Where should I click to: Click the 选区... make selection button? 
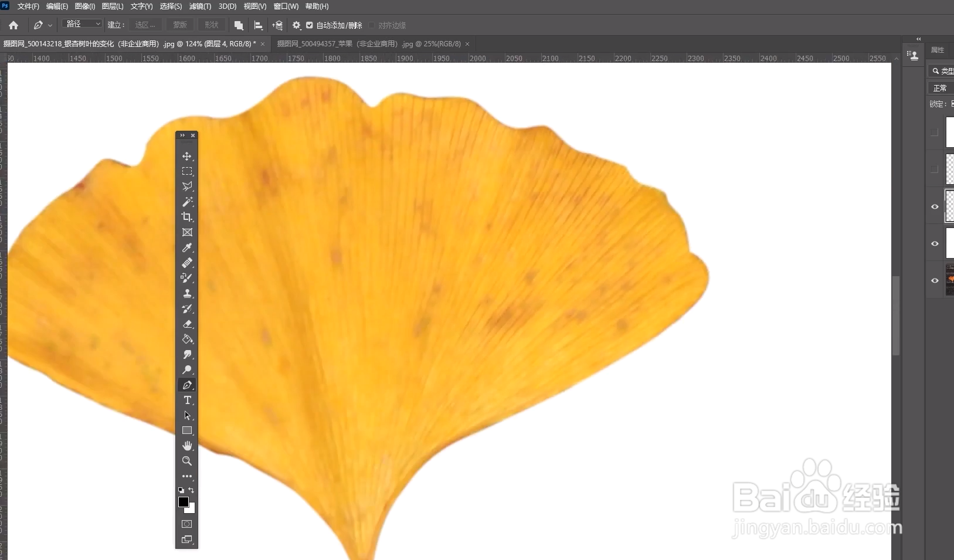145,25
